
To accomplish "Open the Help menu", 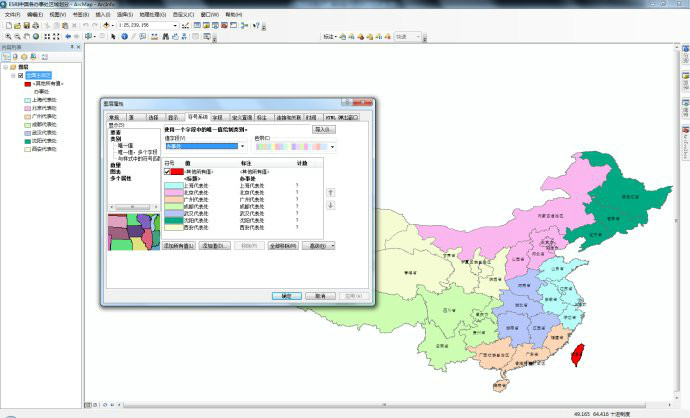I will (x=234, y=15).
